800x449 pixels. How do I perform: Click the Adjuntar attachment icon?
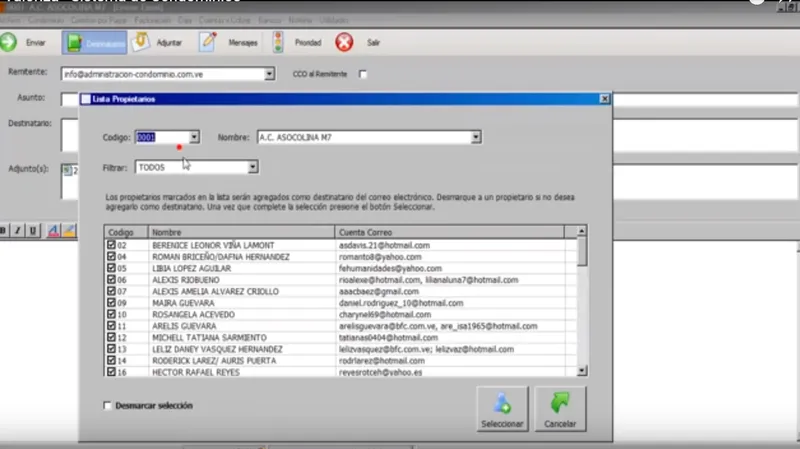(141, 42)
